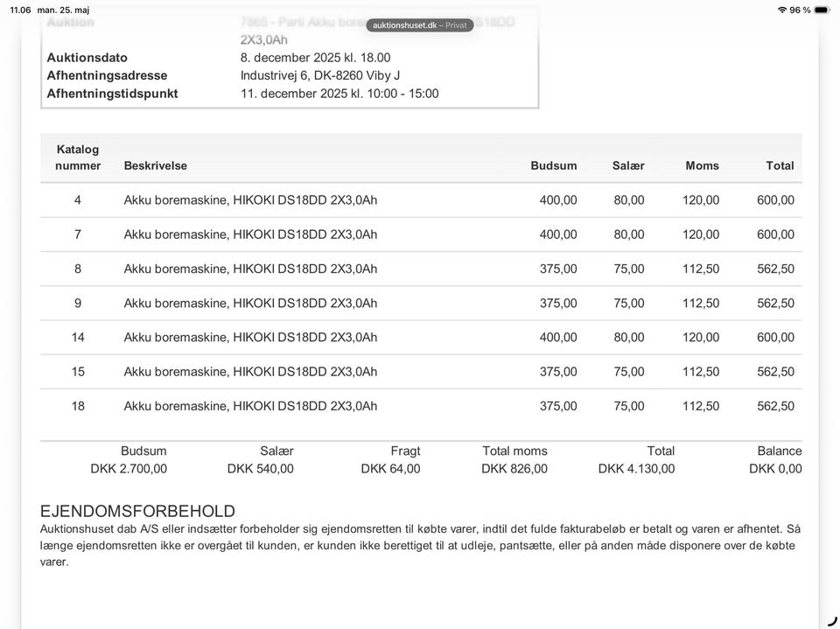The width and height of the screenshot is (840, 629).
Task: Select Fragt amount 'DKK 64,00'
Action: point(390,469)
